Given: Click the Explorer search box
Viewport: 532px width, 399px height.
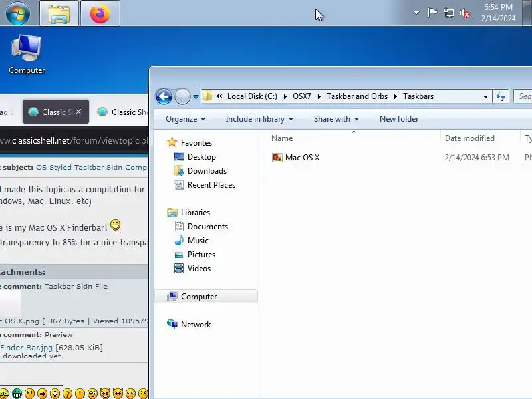Looking at the screenshot, I should coord(523,96).
